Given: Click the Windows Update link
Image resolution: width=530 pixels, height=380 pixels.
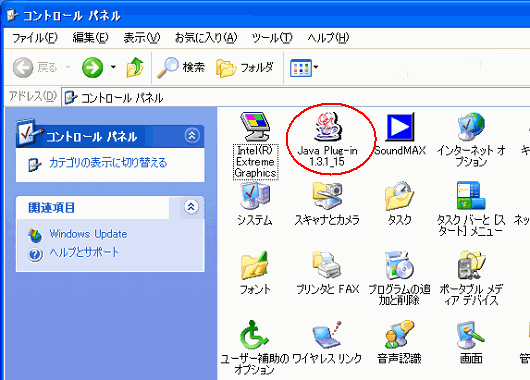Looking at the screenshot, I should click(x=88, y=234).
